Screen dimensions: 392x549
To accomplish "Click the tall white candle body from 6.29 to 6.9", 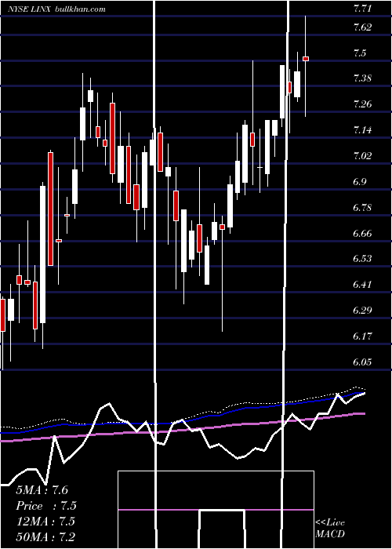I will (x=42, y=255).
